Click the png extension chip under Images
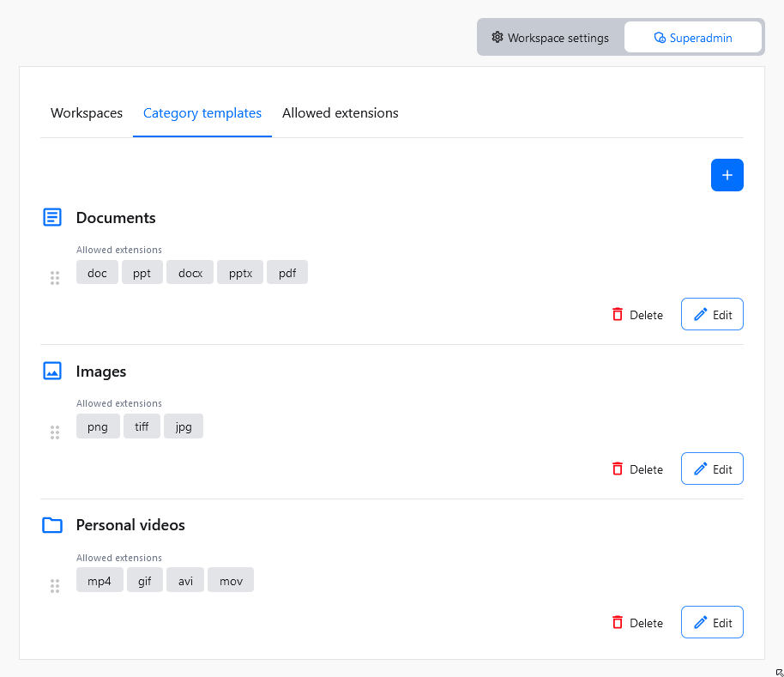The image size is (784, 677). 98,426
